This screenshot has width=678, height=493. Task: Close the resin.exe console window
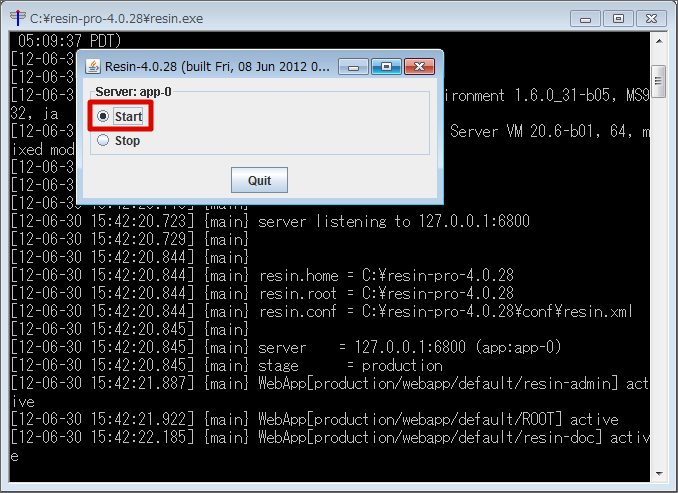pyautogui.click(x=651, y=19)
